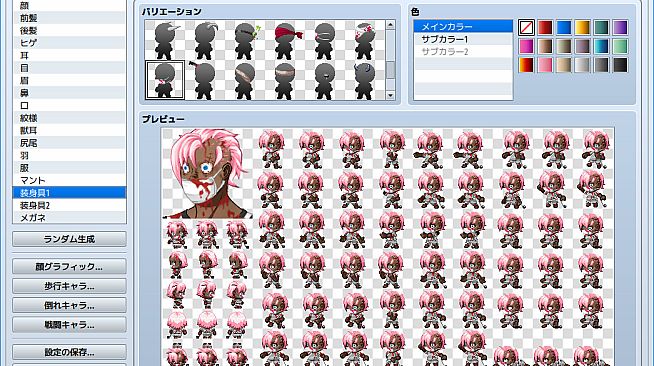The width and height of the screenshot is (654, 366).
Task: Select 装身具2 in the parts list
Action: [x=69, y=205]
